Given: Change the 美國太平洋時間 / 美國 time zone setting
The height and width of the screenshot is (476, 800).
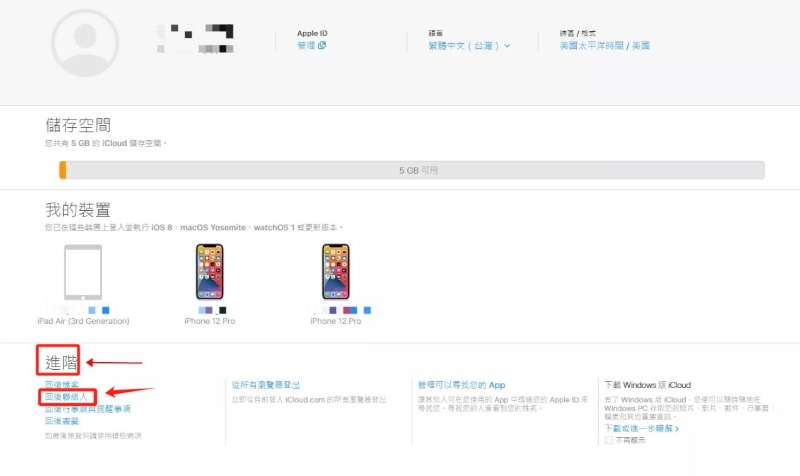Looking at the screenshot, I should click(x=604, y=46).
